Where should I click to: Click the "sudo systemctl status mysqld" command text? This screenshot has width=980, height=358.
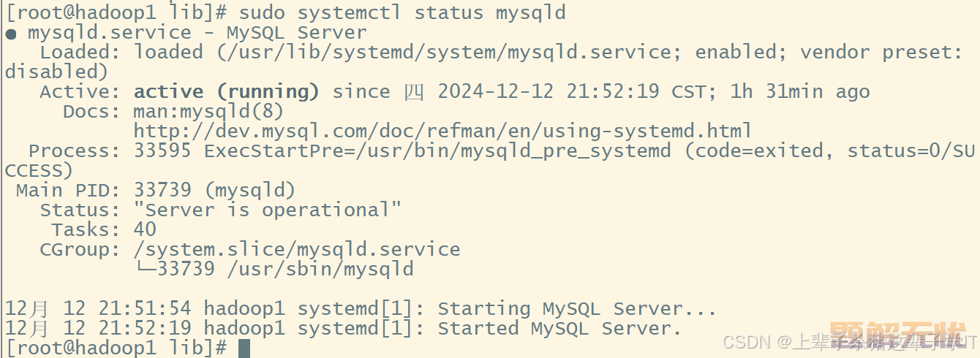(402, 13)
